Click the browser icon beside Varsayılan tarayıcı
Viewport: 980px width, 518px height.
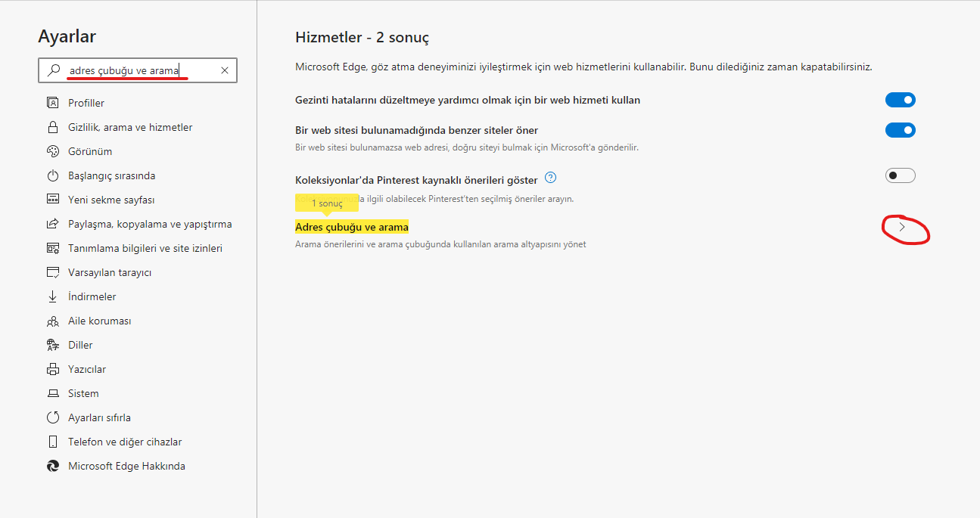coord(53,272)
